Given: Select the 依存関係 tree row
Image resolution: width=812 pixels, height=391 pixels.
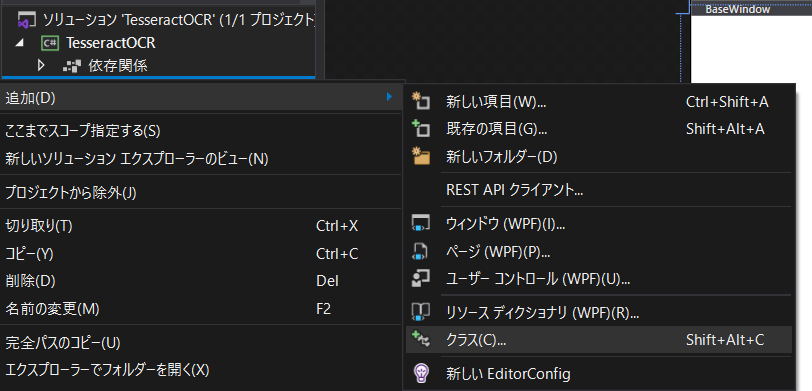Looking at the screenshot, I should coord(158,66).
